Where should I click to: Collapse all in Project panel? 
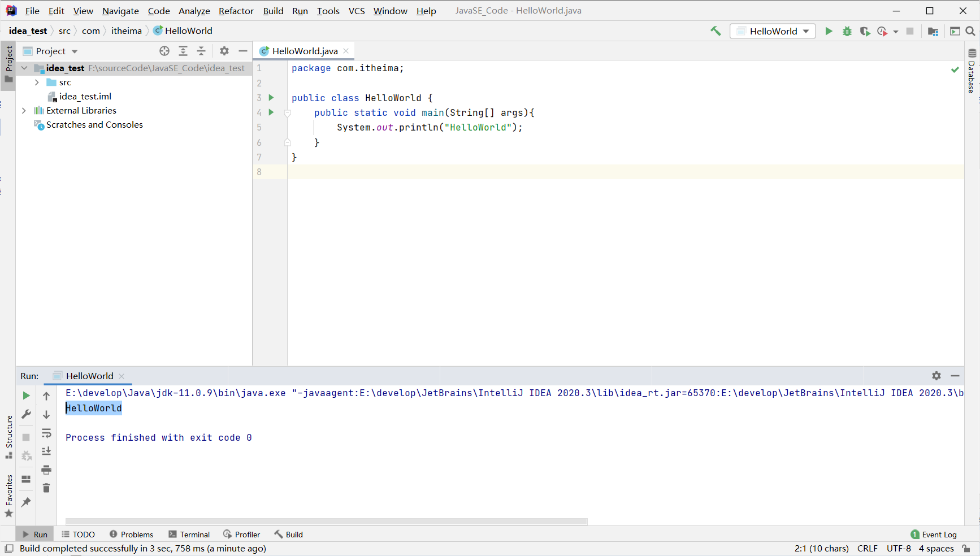(x=201, y=51)
